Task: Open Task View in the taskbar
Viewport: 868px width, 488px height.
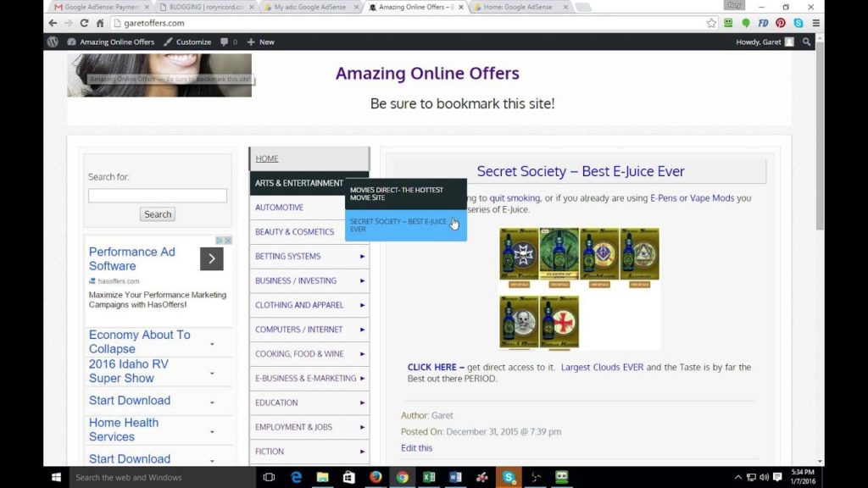Action: [269, 477]
